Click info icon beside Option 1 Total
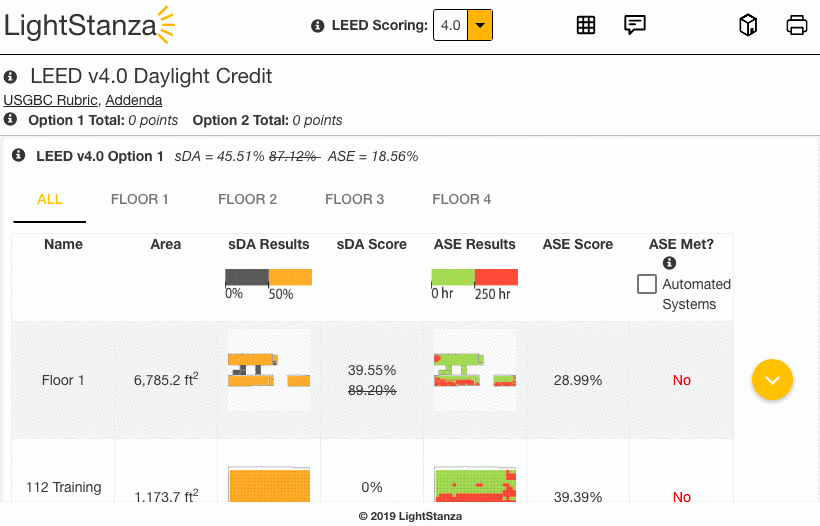Viewport: 820px width, 526px height. [10, 119]
